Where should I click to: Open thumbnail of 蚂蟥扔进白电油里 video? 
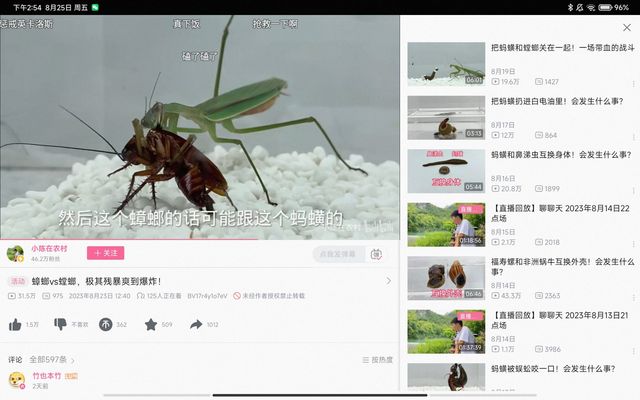tap(446, 118)
